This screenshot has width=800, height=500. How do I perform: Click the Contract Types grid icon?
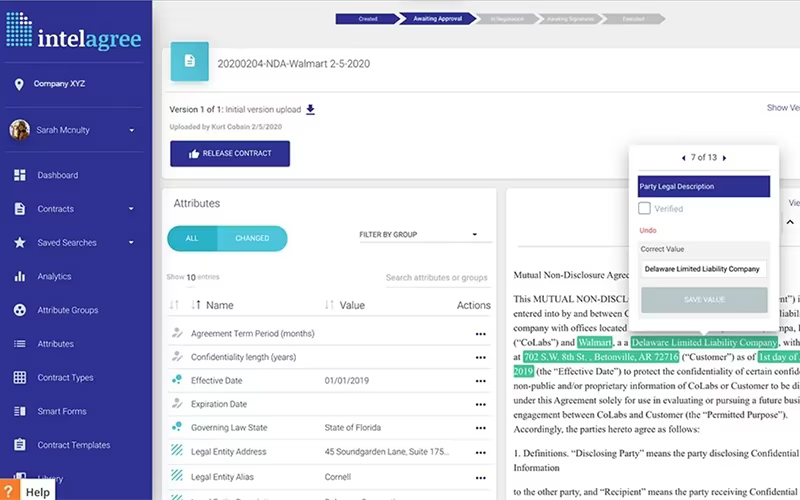[x=20, y=378]
